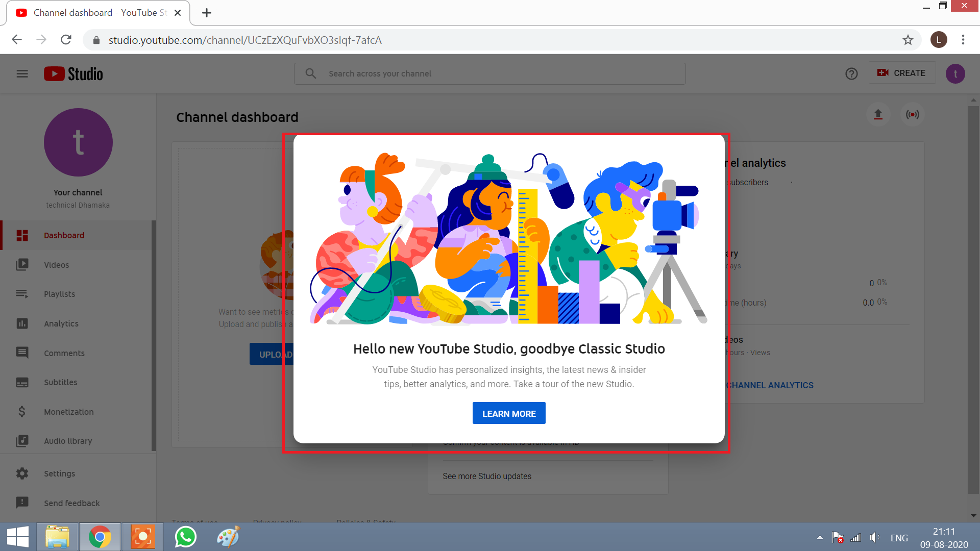The width and height of the screenshot is (980, 551).
Task: Open Comments from the sidebar
Action: [x=64, y=353]
